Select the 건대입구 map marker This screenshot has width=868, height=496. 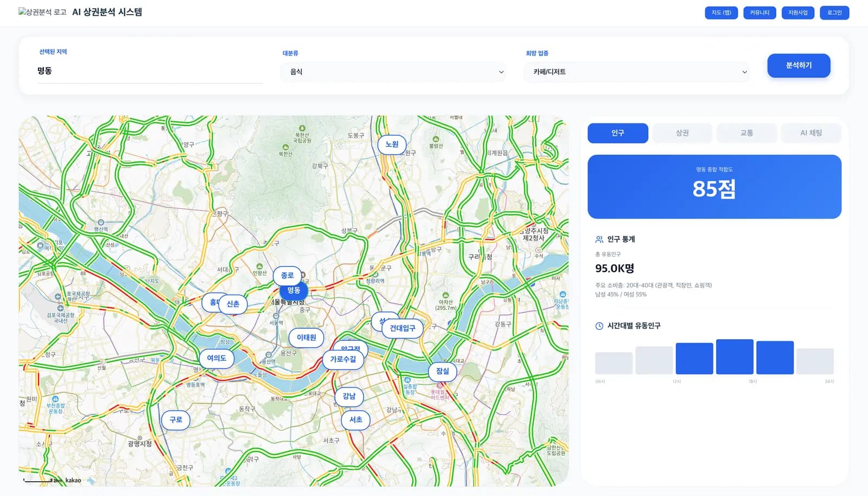coord(402,328)
